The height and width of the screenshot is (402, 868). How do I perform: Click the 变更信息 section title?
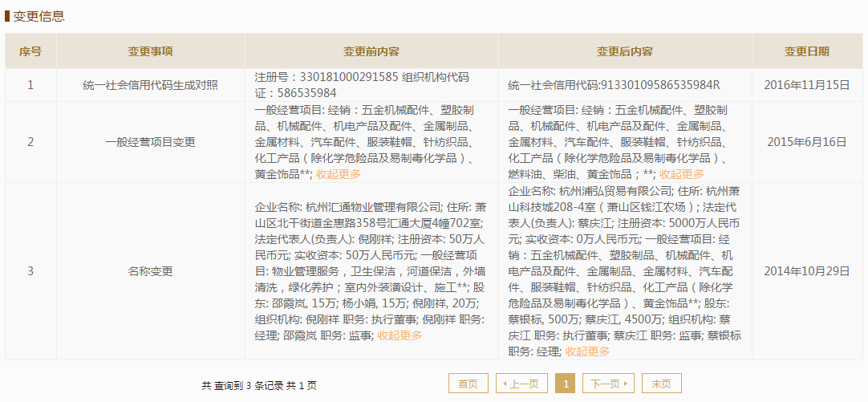[x=39, y=16]
